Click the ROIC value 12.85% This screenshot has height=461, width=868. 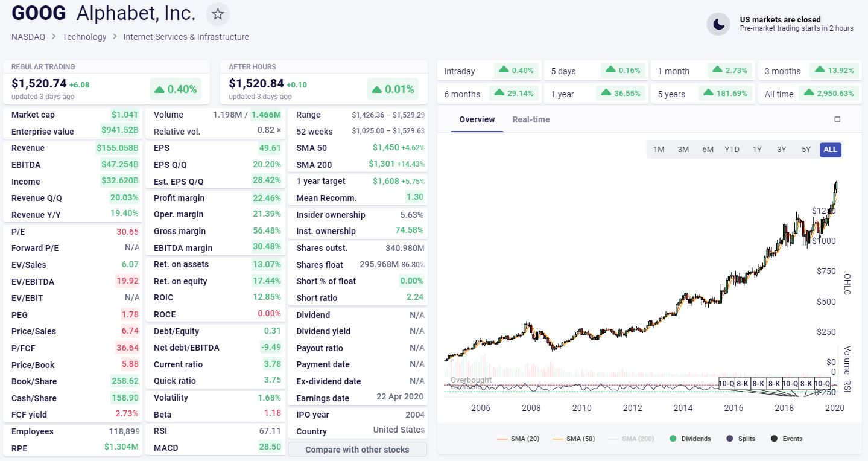(x=267, y=297)
